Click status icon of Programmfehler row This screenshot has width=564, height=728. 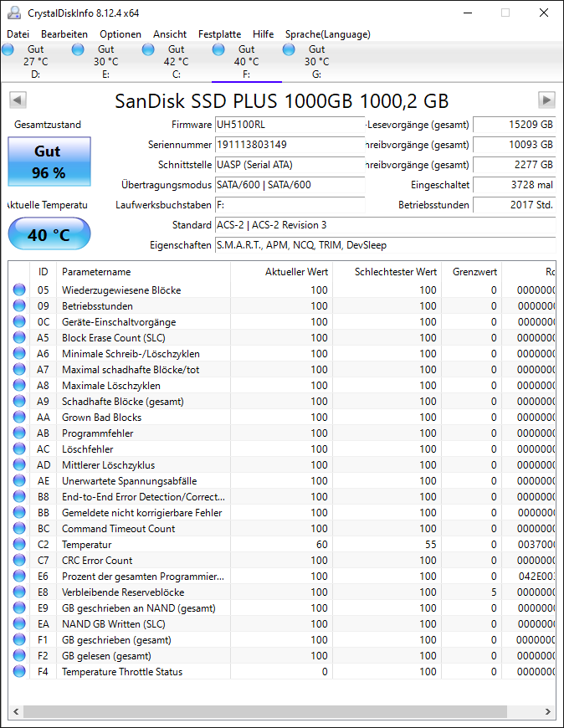(x=19, y=433)
